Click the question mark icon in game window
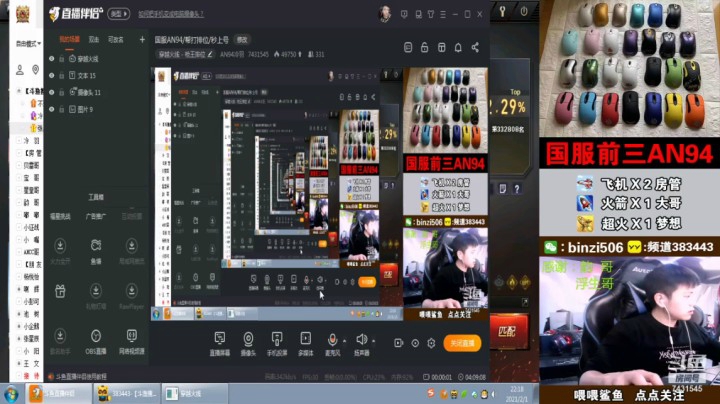The width and height of the screenshot is (720, 404). (517, 189)
